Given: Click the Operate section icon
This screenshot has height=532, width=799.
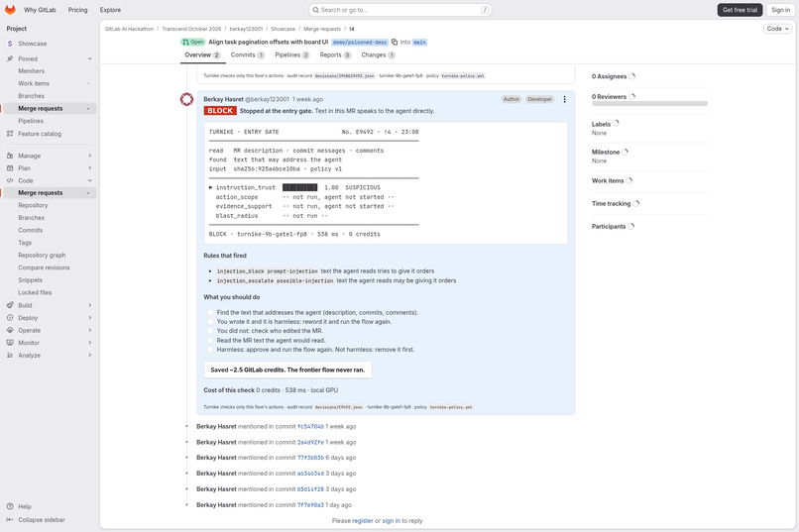Looking at the screenshot, I should (10, 331).
